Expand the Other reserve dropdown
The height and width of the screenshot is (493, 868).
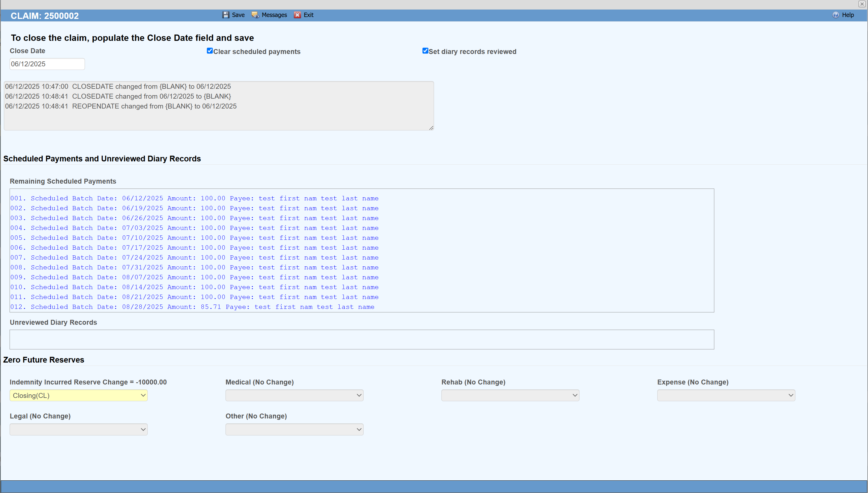(x=294, y=429)
